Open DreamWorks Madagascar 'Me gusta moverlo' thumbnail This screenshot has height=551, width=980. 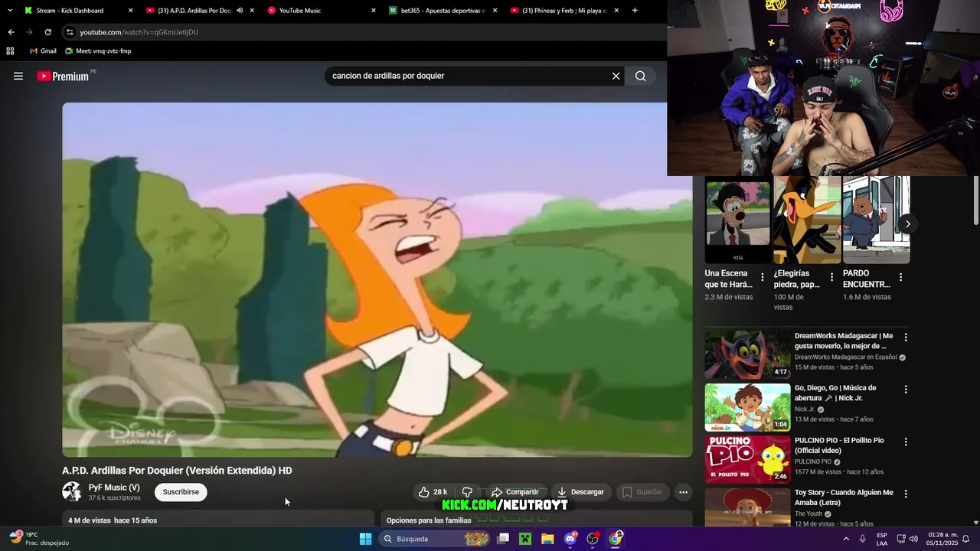[747, 354]
